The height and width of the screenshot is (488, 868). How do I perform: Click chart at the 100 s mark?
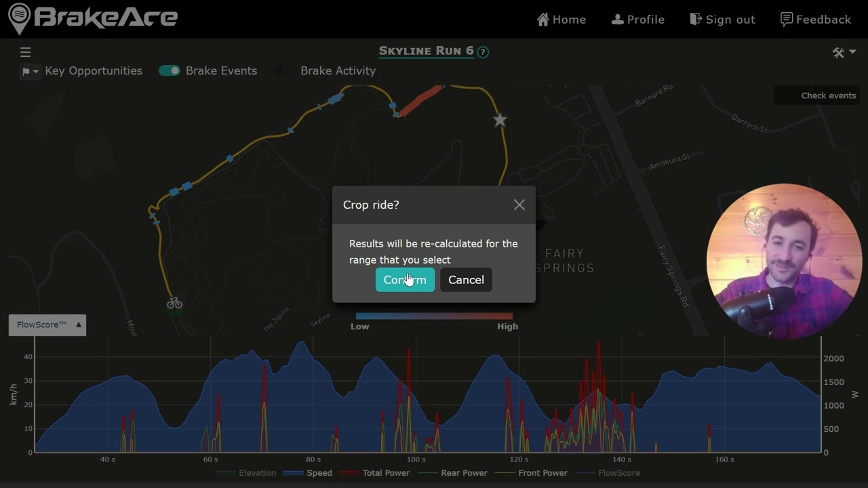416,393
